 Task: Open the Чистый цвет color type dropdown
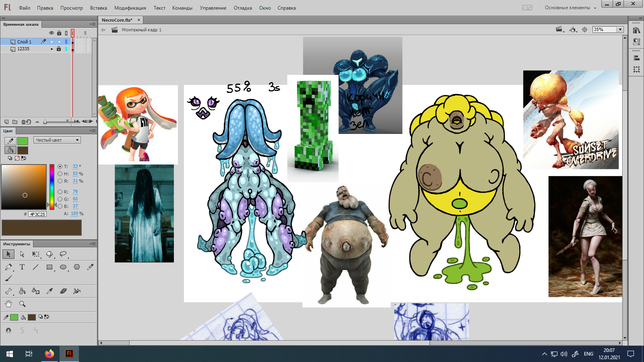(x=57, y=140)
